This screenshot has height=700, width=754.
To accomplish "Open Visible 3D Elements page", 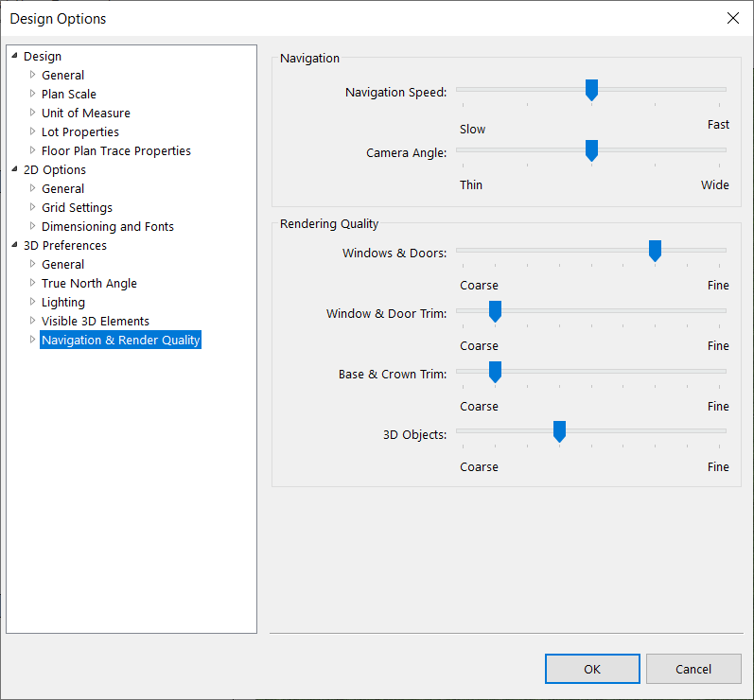I will click(96, 322).
